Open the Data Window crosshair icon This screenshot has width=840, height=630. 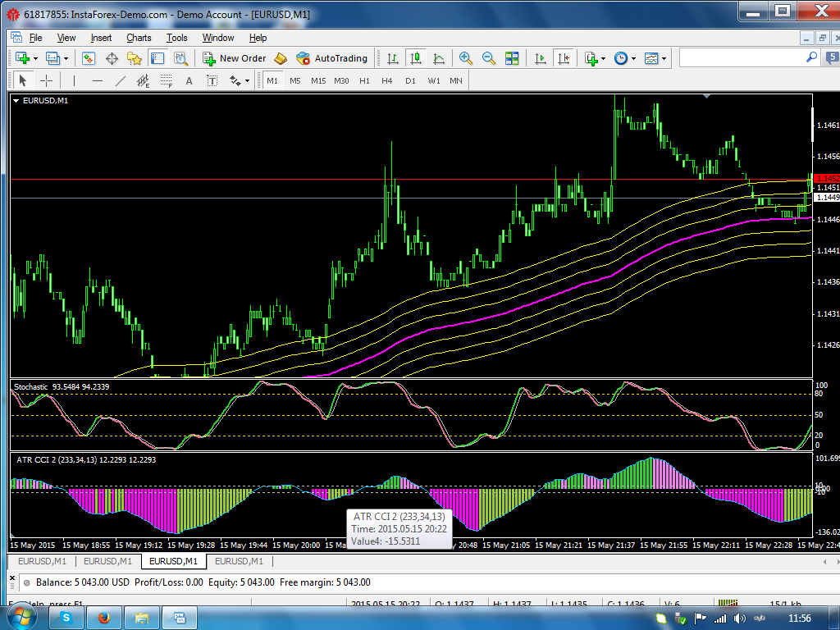(112, 58)
